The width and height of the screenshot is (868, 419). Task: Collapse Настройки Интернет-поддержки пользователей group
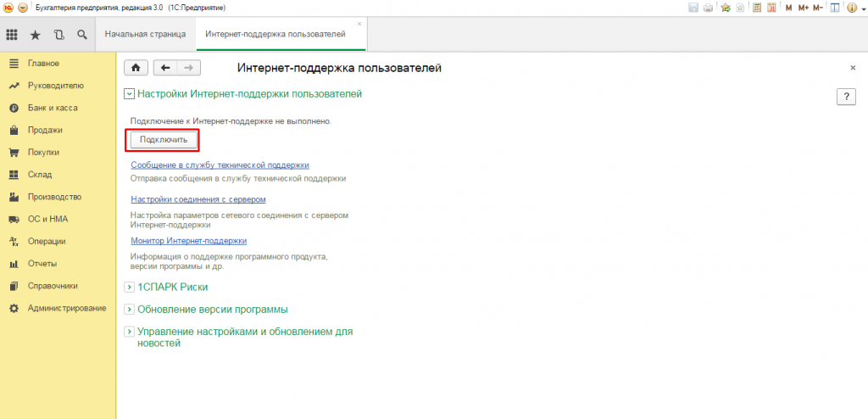(x=129, y=94)
